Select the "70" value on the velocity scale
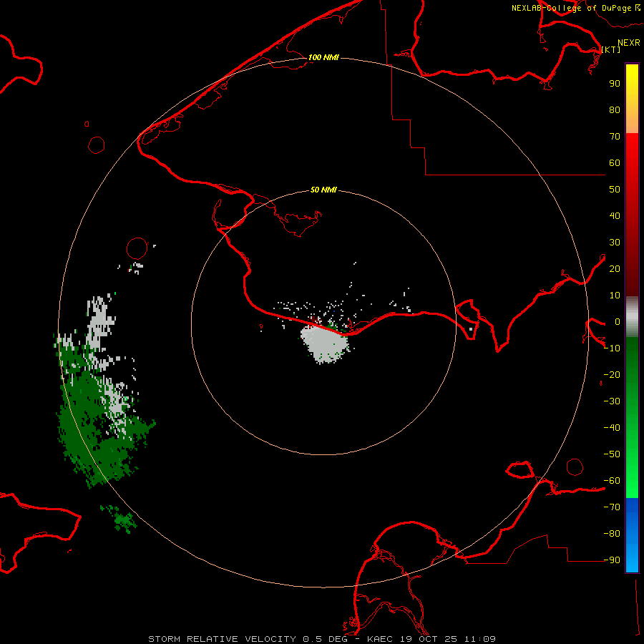This screenshot has width=644, height=644. click(615, 137)
